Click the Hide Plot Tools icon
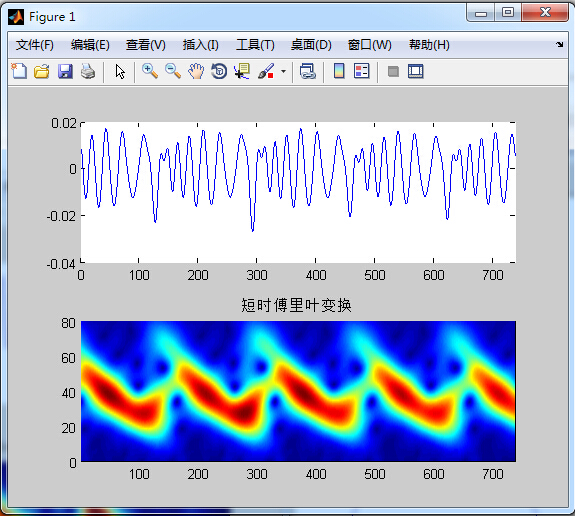Screen dimensions: 575x516 (x=393, y=72)
